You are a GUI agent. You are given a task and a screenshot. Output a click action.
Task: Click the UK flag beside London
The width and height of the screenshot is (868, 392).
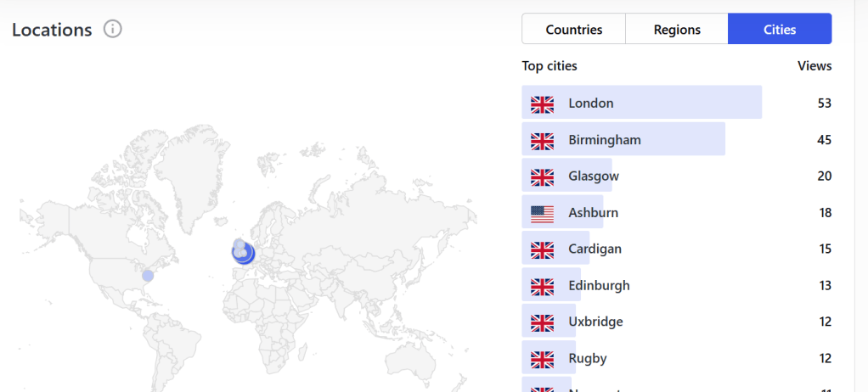pos(542,104)
